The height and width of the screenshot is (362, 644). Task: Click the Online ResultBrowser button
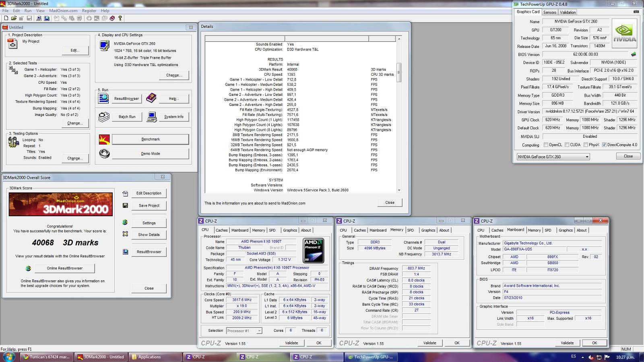(x=65, y=268)
